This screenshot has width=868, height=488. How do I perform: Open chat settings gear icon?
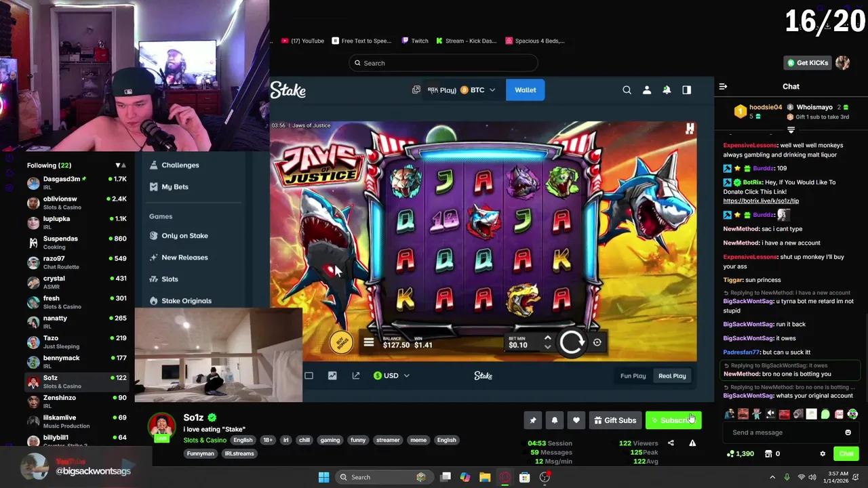pos(823,453)
